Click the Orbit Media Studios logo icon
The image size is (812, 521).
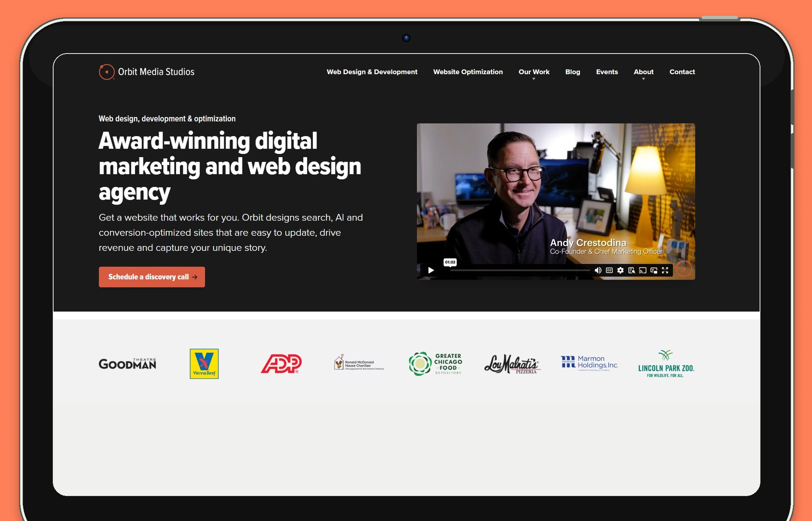click(106, 72)
